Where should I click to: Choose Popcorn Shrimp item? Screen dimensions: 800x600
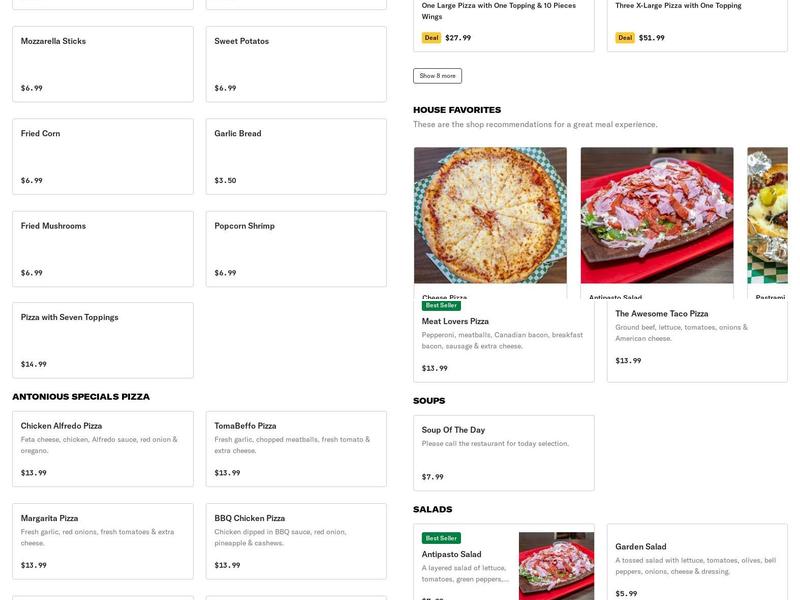(x=296, y=248)
